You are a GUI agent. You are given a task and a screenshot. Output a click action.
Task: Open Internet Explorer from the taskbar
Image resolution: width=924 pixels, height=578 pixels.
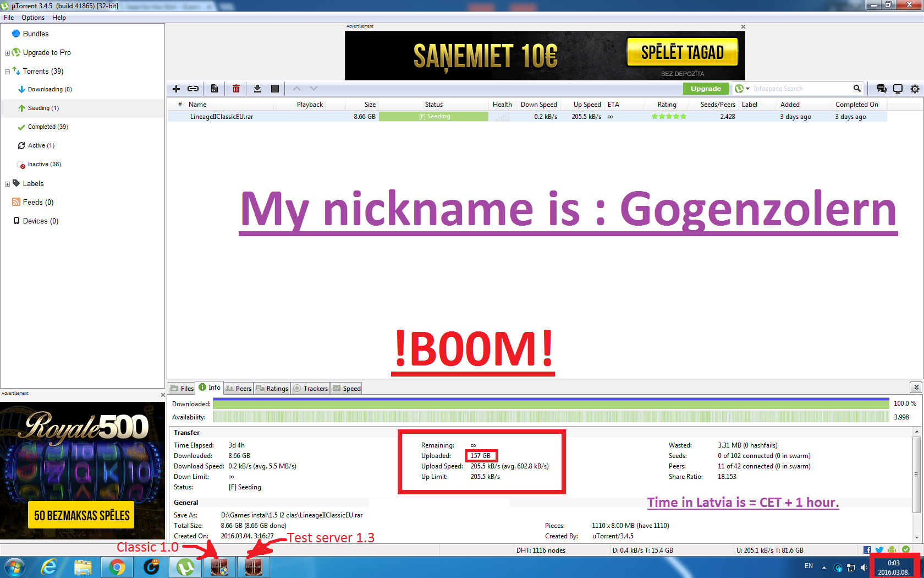(x=49, y=567)
